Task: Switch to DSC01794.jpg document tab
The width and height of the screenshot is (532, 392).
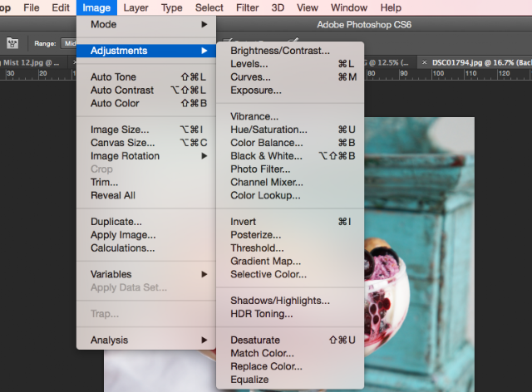Action: point(481,62)
